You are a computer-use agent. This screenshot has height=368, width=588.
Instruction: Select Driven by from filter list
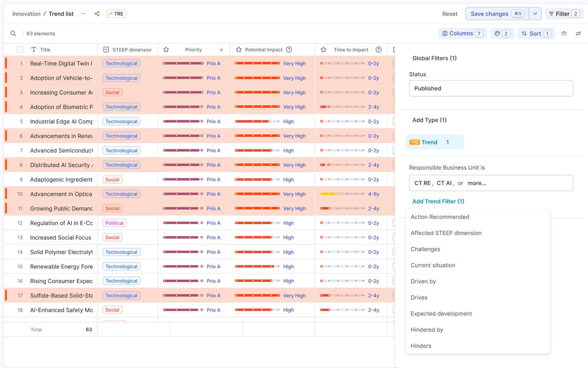pos(478,281)
